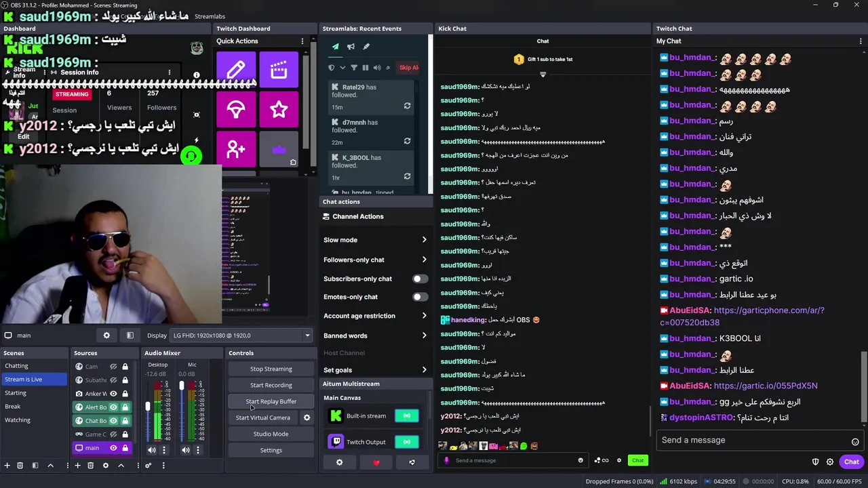
Task: Replay the d7mnnh follow alert
Action: pos(407,142)
